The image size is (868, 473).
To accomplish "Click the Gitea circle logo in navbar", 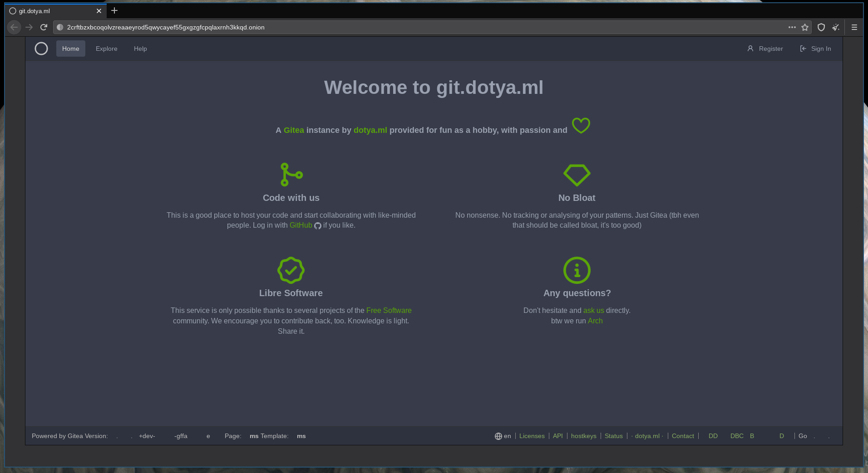I will pos(41,49).
